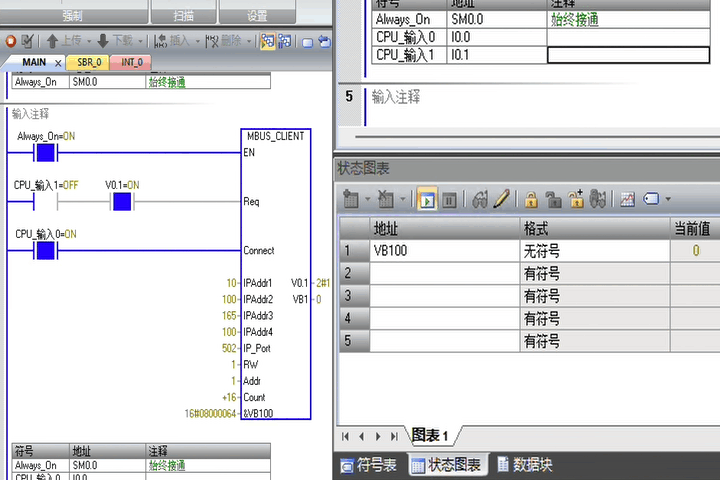
Task: Click the 格式 column header
Action: point(595,228)
